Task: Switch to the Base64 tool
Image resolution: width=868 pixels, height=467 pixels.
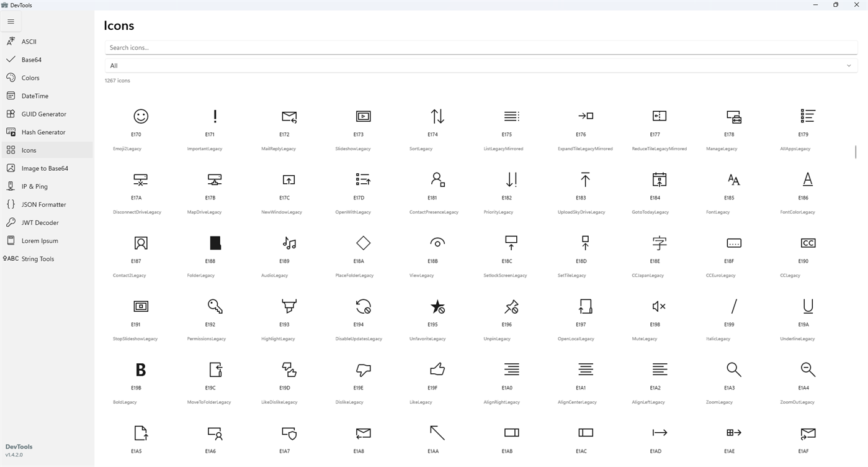Action: click(47, 60)
